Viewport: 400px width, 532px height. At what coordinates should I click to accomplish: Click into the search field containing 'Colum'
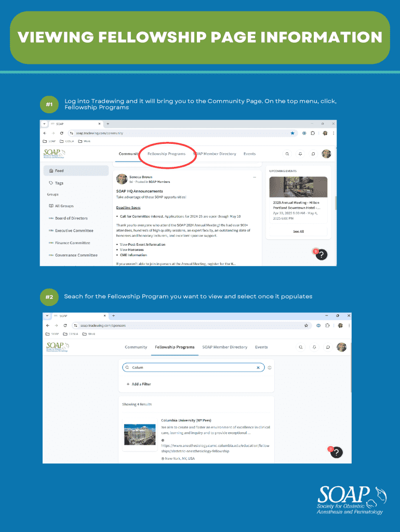tap(192, 367)
